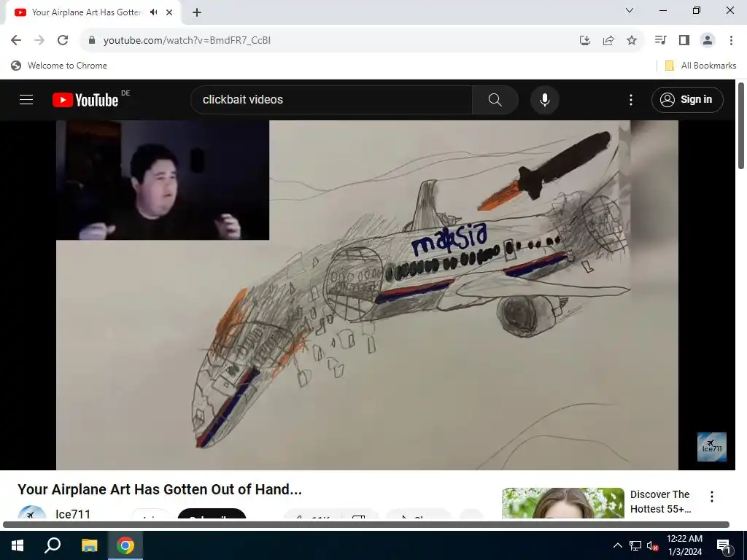Go to the YouTube home logo
Screen dimensions: 747x560
pos(85,100)
